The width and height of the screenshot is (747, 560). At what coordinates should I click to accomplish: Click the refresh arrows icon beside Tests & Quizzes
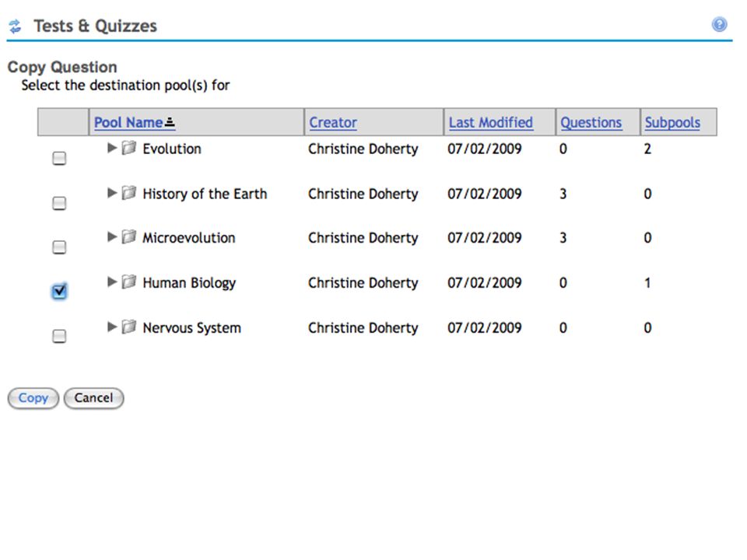(x=16, y=26)
